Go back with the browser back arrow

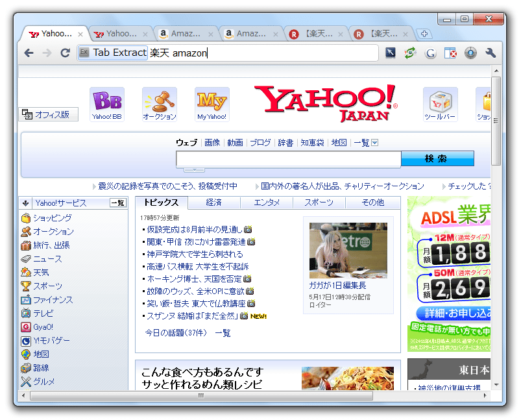(29, 53)
